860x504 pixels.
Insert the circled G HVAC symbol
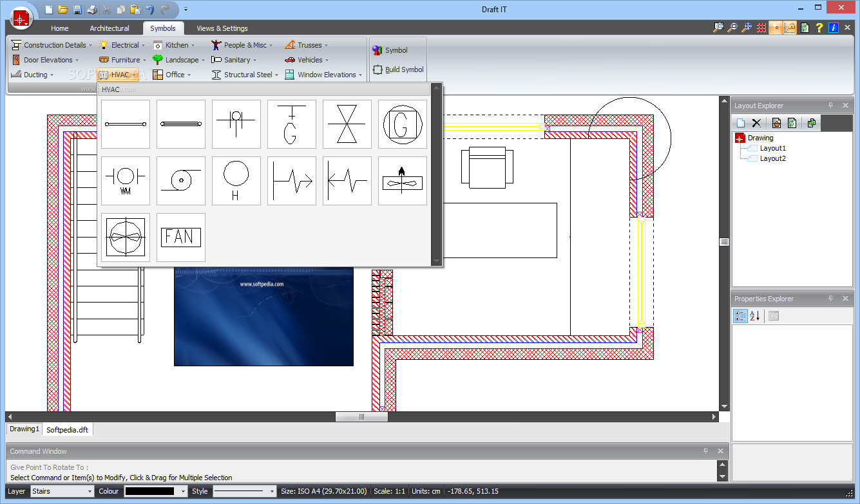[x=403, y=124]
